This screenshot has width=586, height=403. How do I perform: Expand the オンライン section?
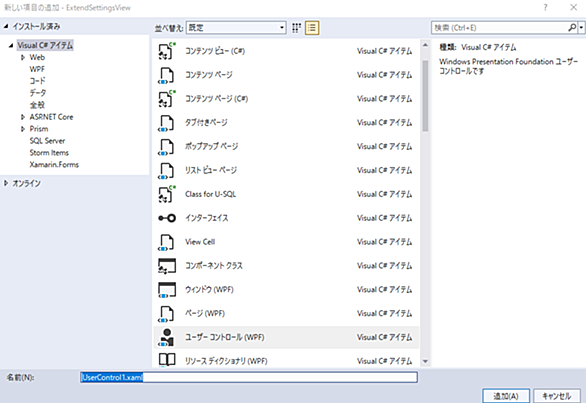pyautogui.click(x=6, y=183)
